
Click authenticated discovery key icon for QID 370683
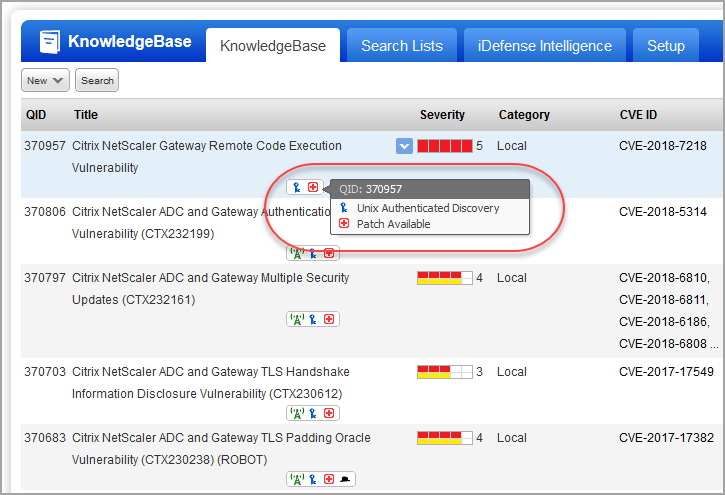click(313, 479)
